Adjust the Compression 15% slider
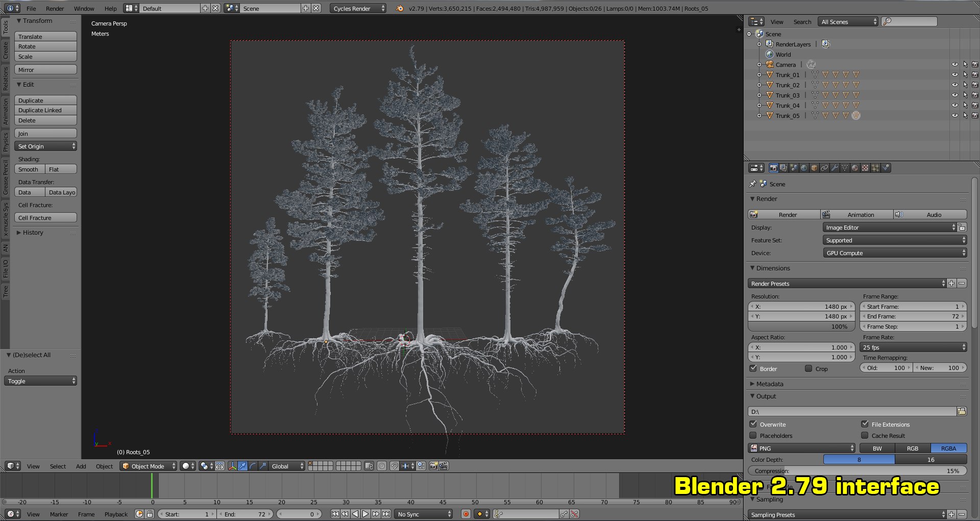Image resolution: width=980 pixels, height=521 pixels. pos(857,470)
